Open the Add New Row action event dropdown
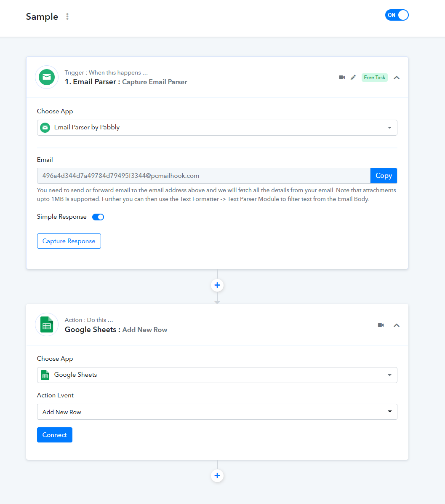Viewport: 445px width, 504px height. (217, 412)
